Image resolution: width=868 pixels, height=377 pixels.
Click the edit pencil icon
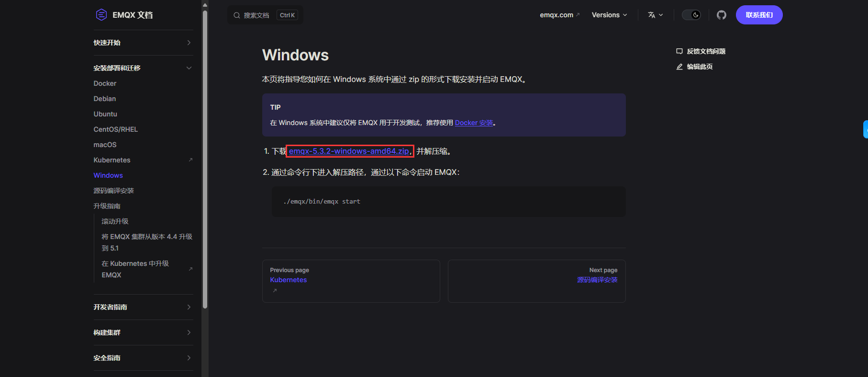(679, 67)
